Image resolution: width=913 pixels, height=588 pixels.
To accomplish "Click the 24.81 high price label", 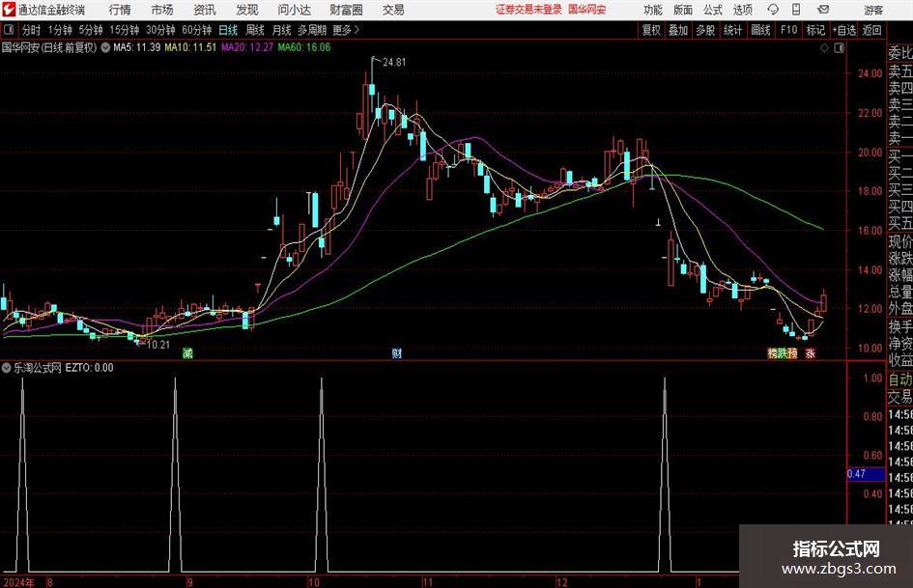I will pyautogui.click(x=394, y=62).
